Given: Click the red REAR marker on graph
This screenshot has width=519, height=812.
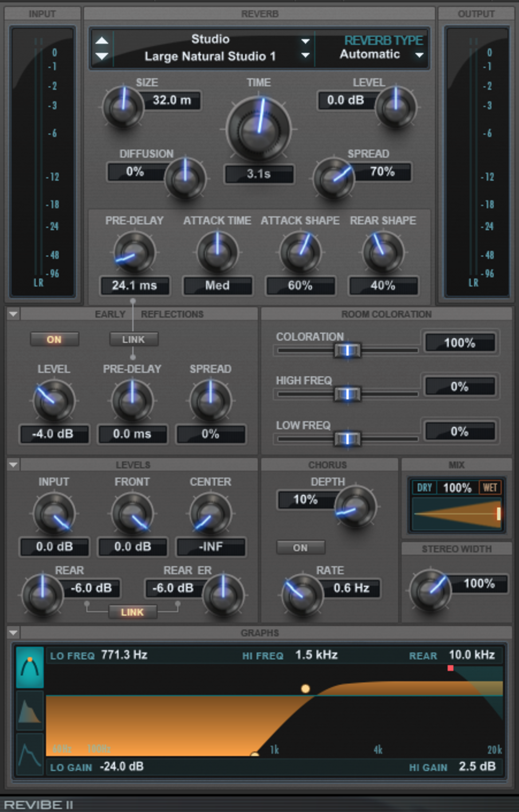Looking at the screenshot, I should tap(450, 668).
